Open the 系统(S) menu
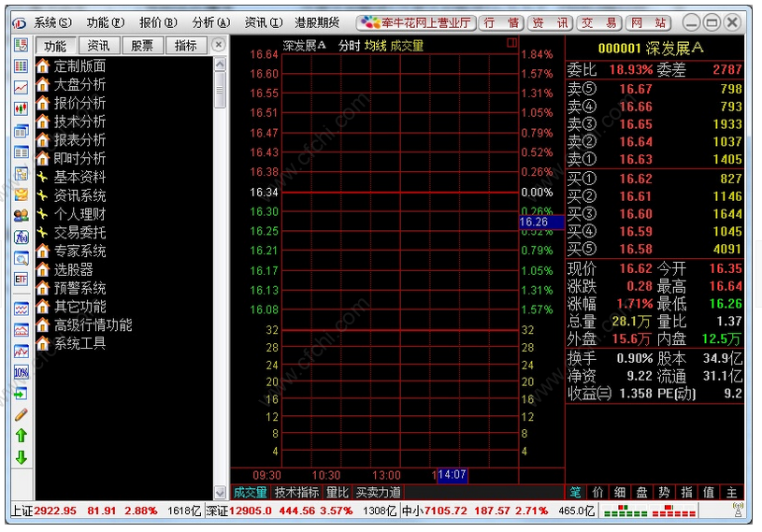Image resolution: width=762 pixels, height=532 pixels. click(52, 22)
